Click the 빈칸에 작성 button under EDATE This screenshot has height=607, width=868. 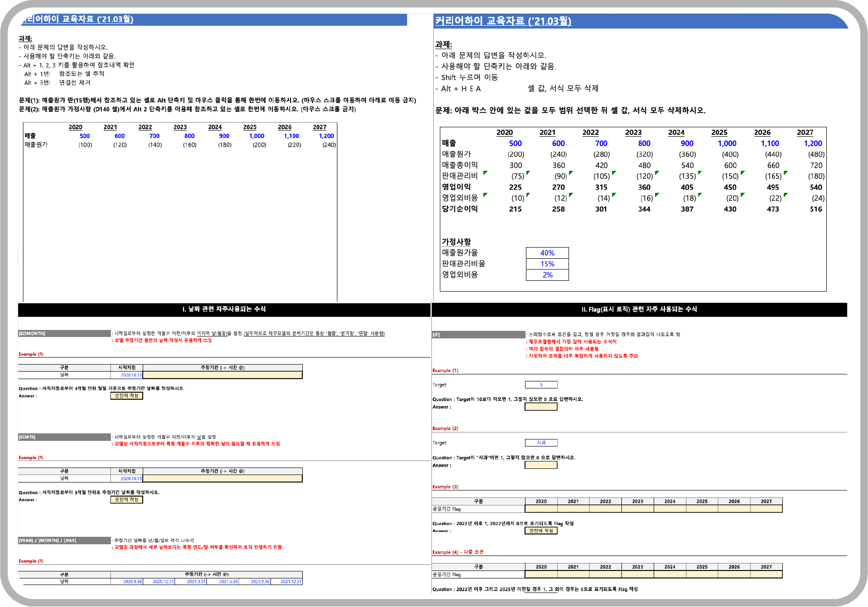tap(126, 500)
